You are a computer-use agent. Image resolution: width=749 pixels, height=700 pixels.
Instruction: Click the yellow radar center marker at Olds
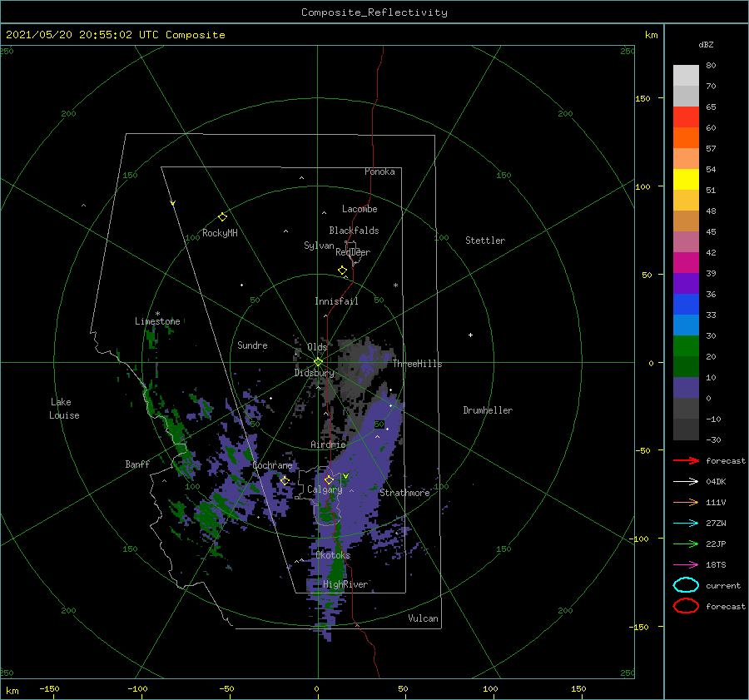click(318, 362)
